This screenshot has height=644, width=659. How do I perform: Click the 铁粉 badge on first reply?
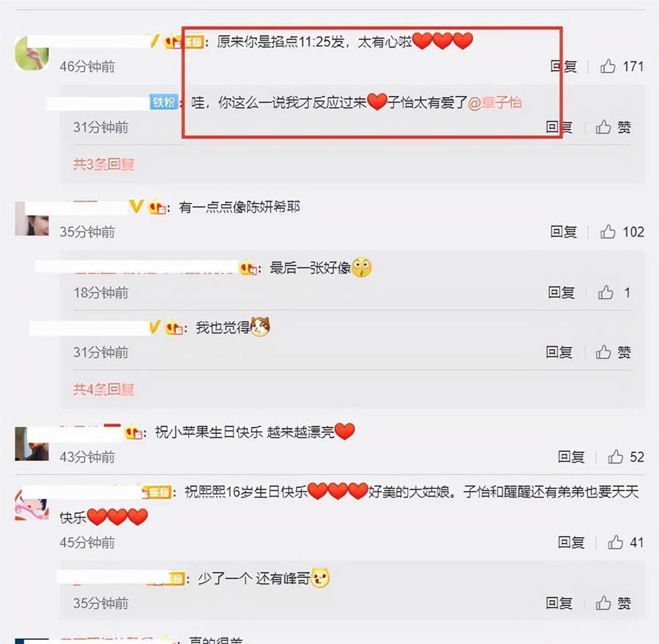click(163, 103)
